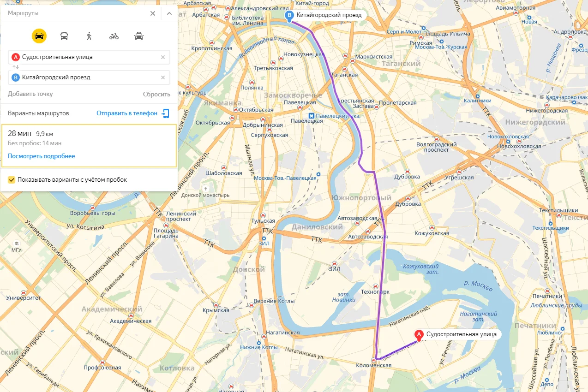Open Посмотреть подробнее route details
588x392 pixels.
point(42,156)
